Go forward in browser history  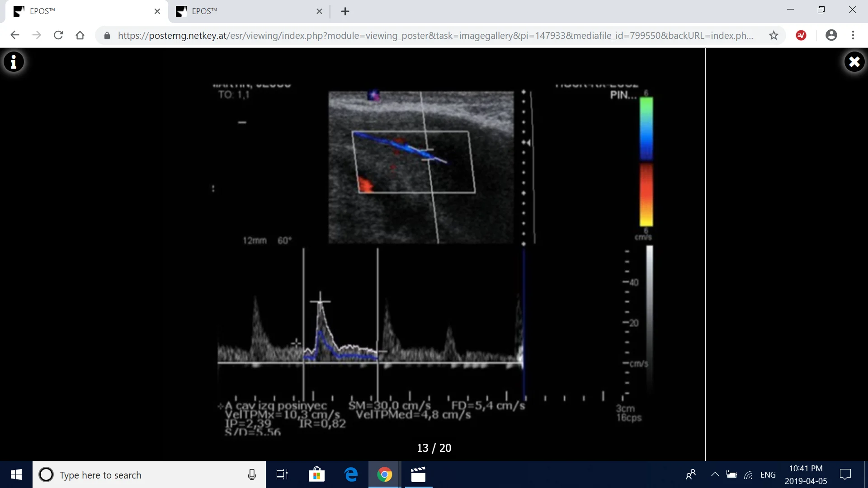(x=37, y=35)
